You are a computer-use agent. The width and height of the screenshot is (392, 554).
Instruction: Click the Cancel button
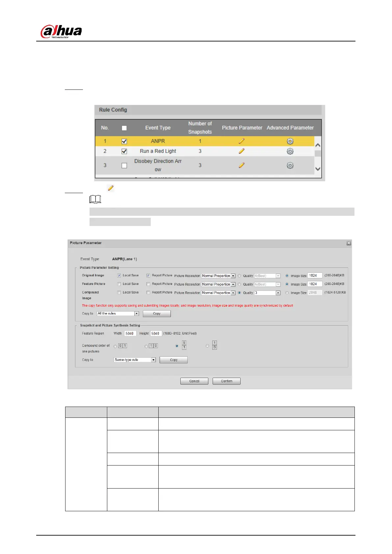coord(194,381)
